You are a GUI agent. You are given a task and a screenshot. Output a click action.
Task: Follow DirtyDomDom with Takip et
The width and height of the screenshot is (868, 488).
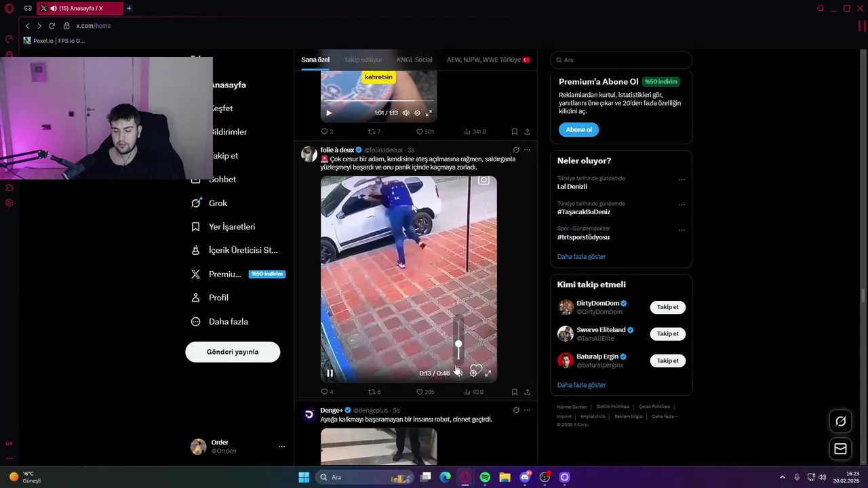point(667,307)
